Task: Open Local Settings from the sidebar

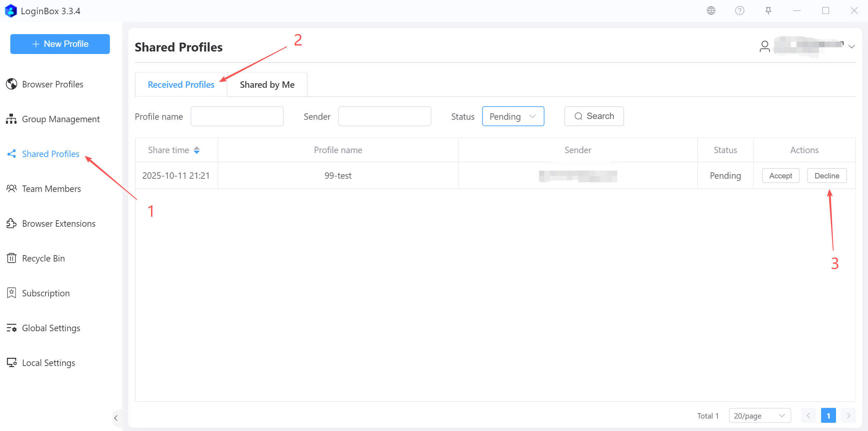Action: click(48, 363)
